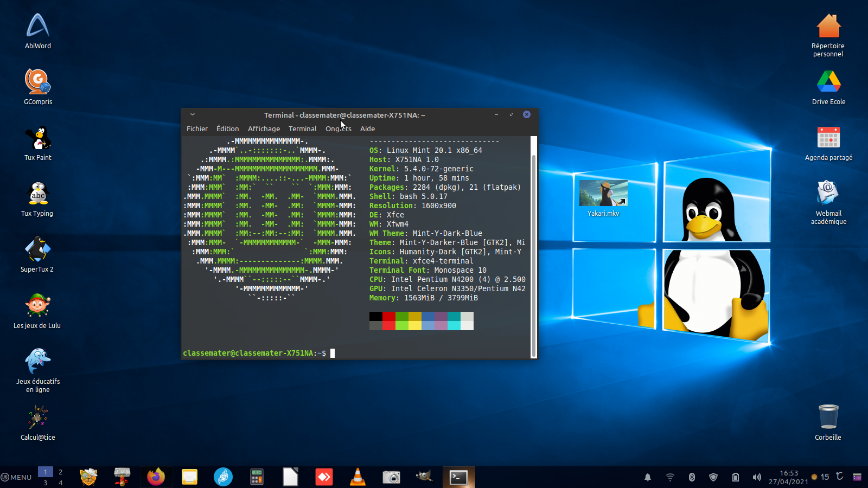868x488 pixels.
Task: Open the Aide menu in Terminal
Action: click(368, 129)
